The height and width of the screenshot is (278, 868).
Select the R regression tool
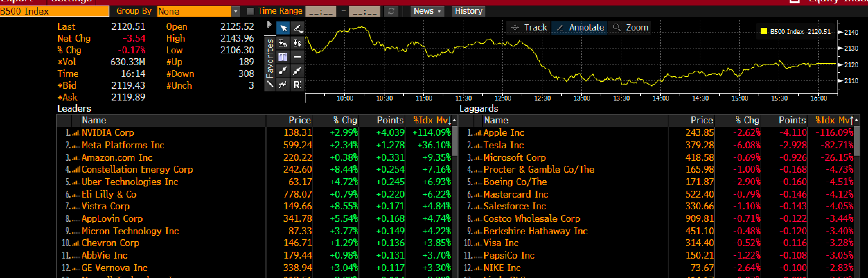(x=297, y=85)
